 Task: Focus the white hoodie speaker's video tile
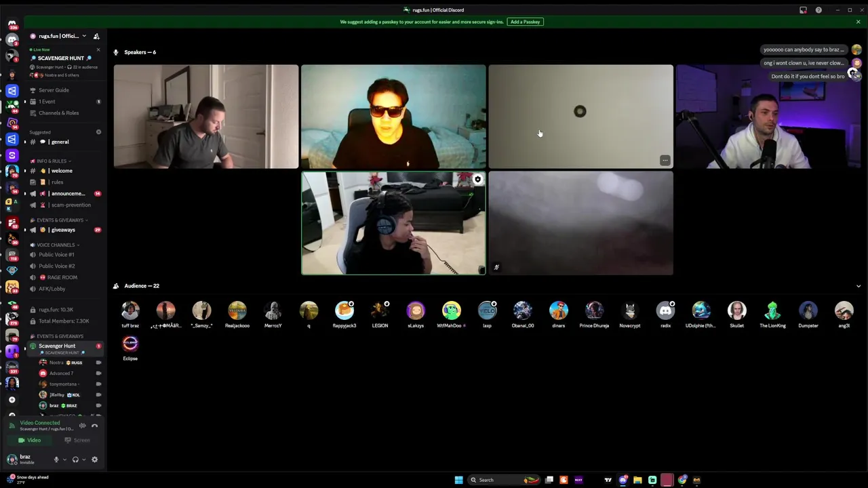(768, 117)
